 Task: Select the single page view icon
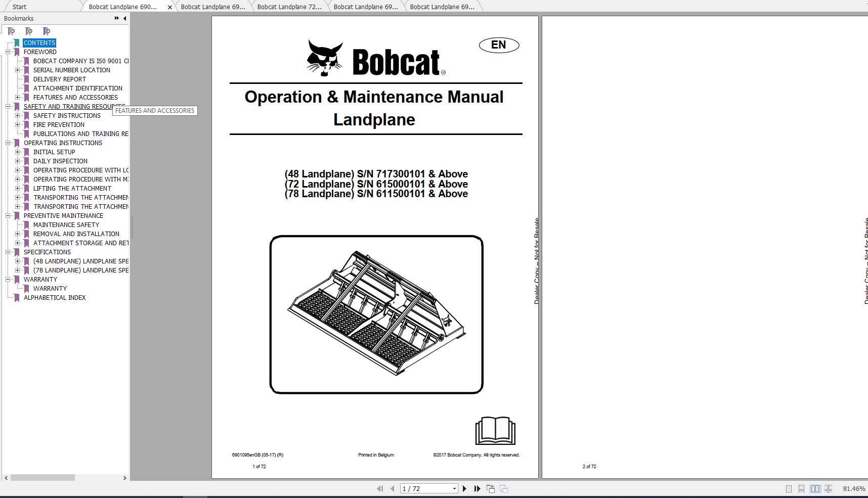[789, 489]
